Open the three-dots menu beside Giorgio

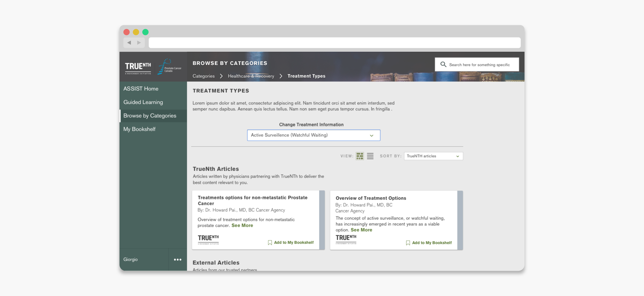(x=177, y=259)
